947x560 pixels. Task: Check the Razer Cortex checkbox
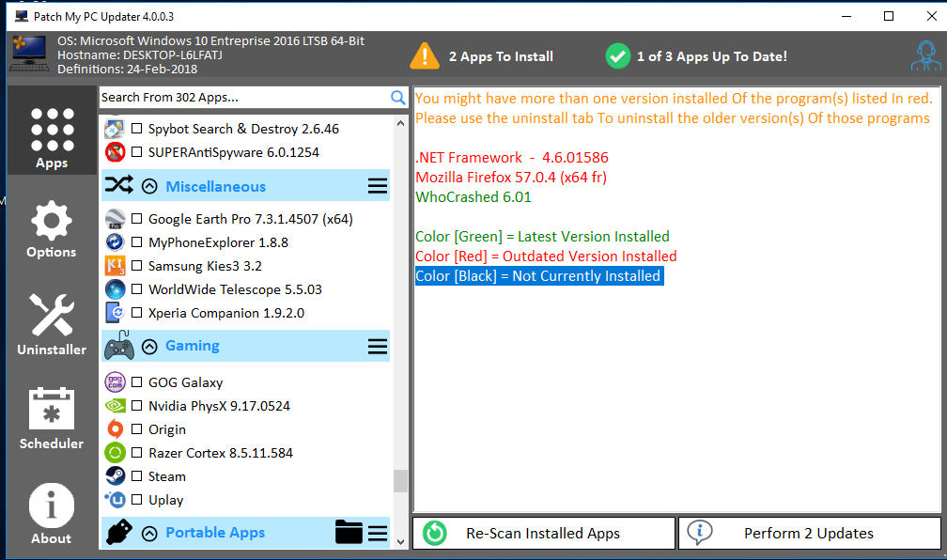click(137, 453)
